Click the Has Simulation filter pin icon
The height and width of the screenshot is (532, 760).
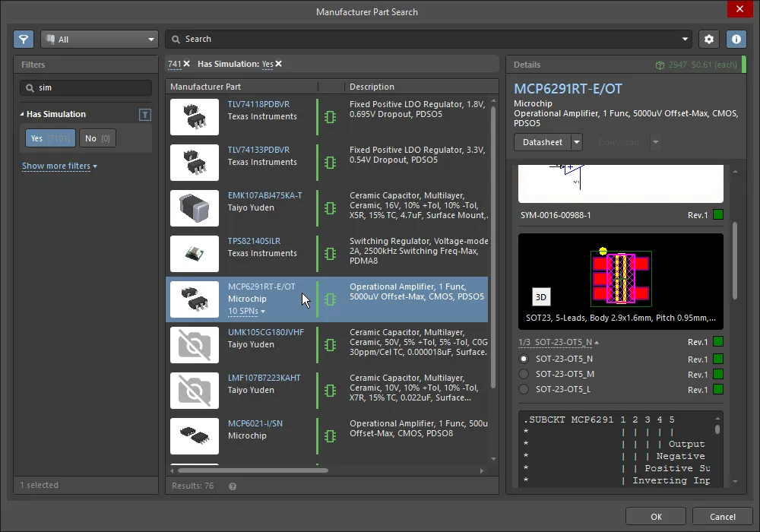[x=145, y=115]
